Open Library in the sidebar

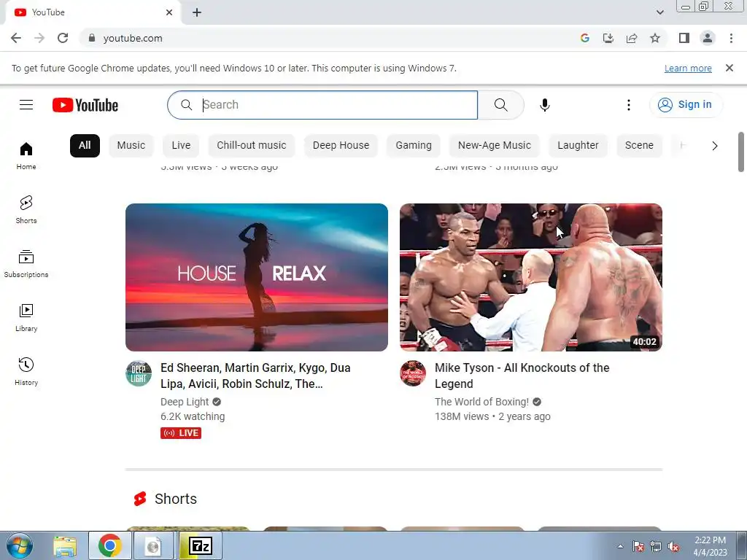(x=26, y=318)
